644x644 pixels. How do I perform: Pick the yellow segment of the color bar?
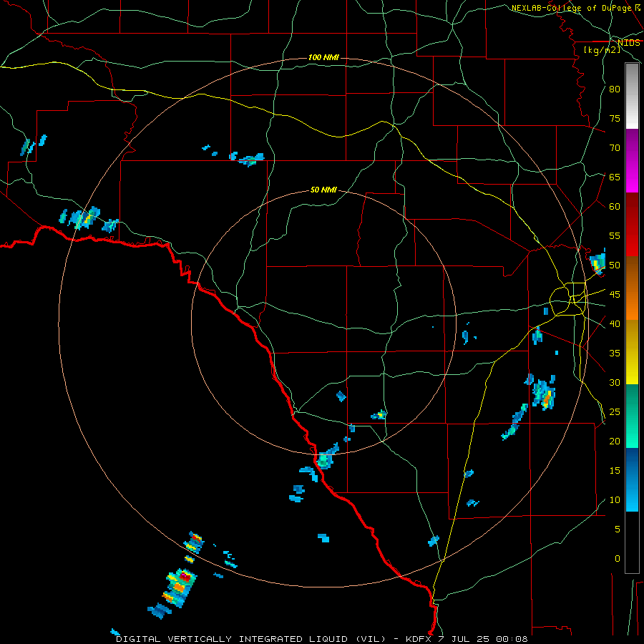click(632, 352)
